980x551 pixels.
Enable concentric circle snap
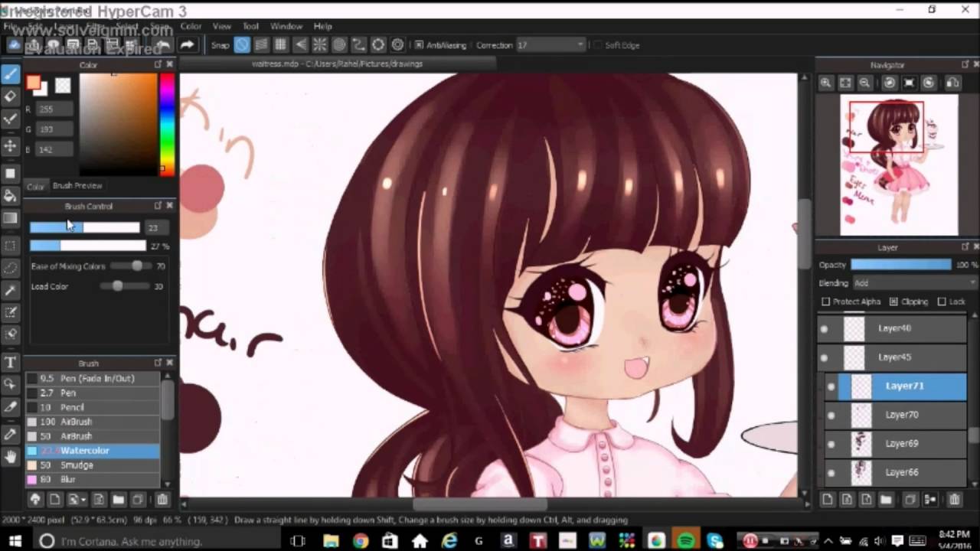(x=339, y=45)
